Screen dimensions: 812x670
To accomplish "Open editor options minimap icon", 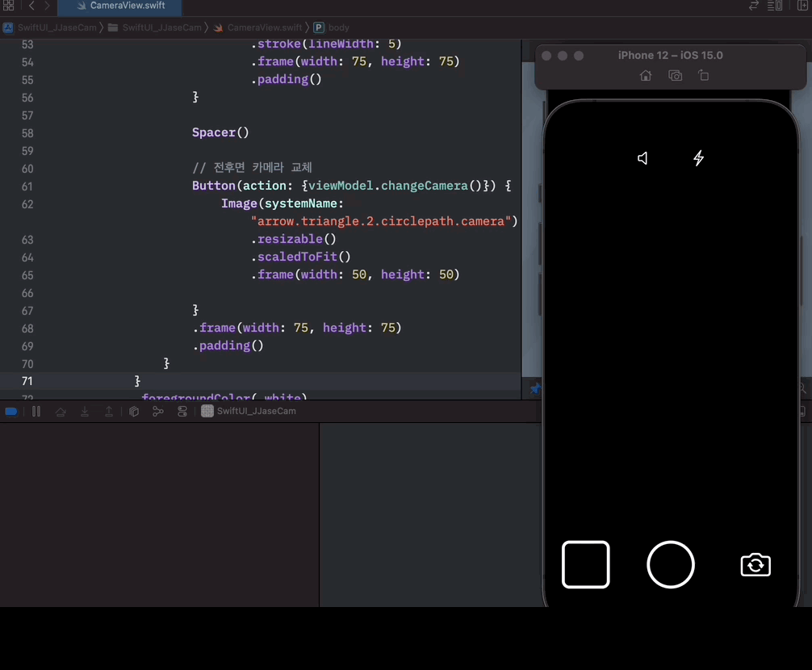I will [x=775, y=6].
